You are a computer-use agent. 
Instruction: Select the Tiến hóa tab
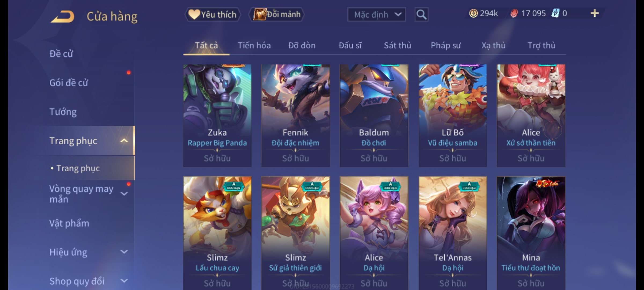(x=254, y=45)
